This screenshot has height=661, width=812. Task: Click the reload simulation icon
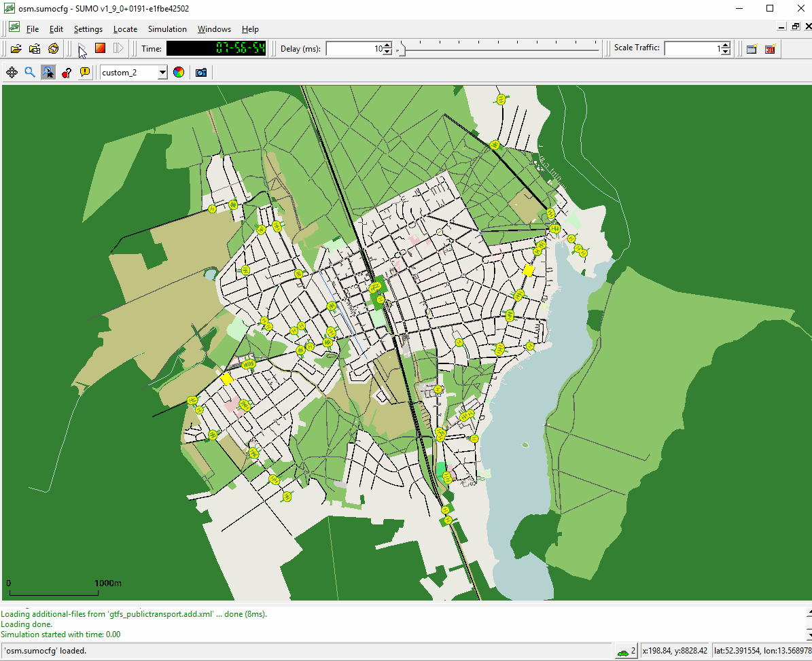pos(54,49)
